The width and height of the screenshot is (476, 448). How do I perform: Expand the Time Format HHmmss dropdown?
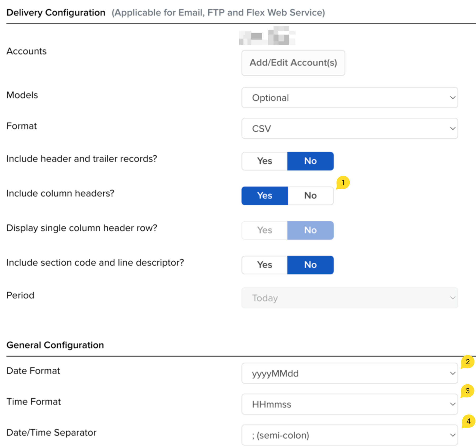350,404
